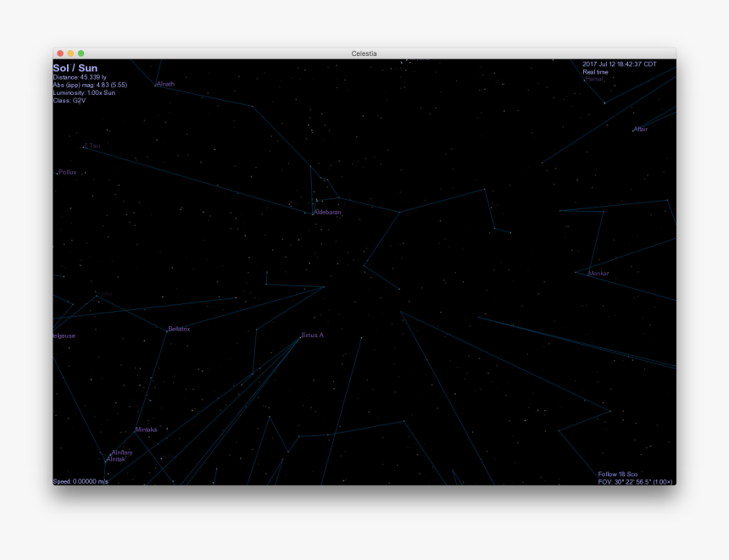Click the Celestia window title bar
Viewport: 729px width, 560px height.
pyautogui.click(x=364, y=53)
